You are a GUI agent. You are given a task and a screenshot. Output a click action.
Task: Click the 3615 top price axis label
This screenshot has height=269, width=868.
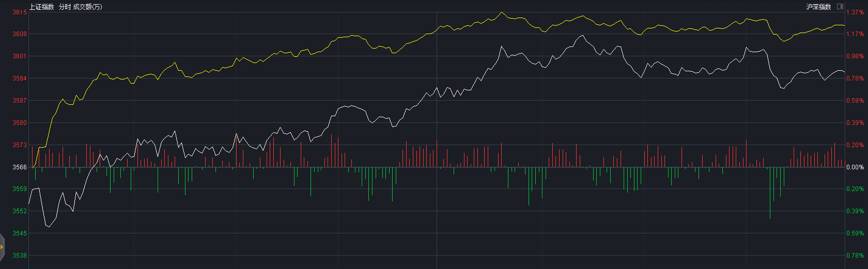[20, 12]
